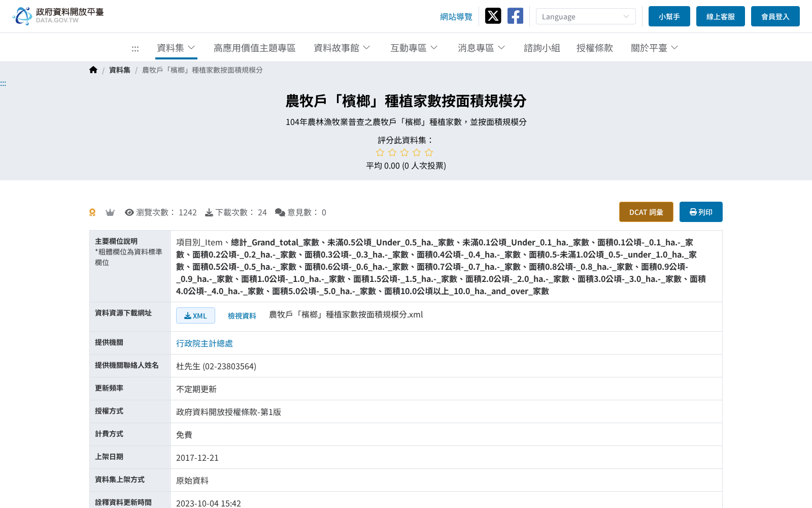Click the crown icon
Screen dimensions: 812x508
click(x=110, y=212)
